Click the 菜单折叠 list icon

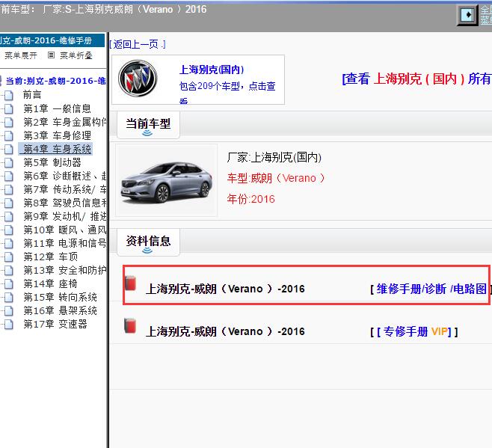51,55
